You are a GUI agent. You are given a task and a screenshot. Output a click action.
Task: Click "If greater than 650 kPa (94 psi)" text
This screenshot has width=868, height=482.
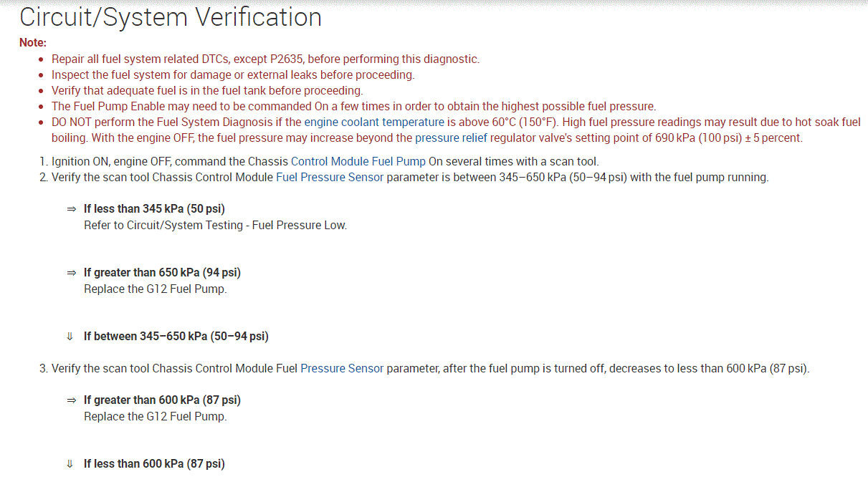[x=162, y=273]
